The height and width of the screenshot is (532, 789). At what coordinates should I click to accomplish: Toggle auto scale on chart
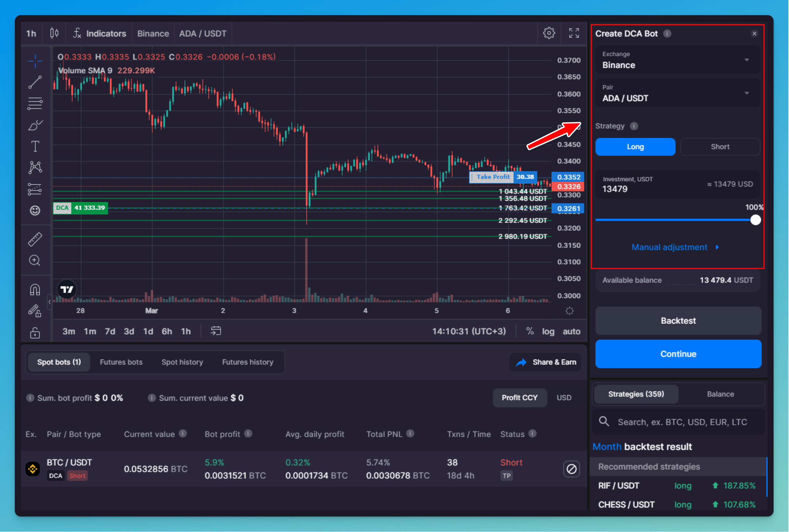click(572, 331)
